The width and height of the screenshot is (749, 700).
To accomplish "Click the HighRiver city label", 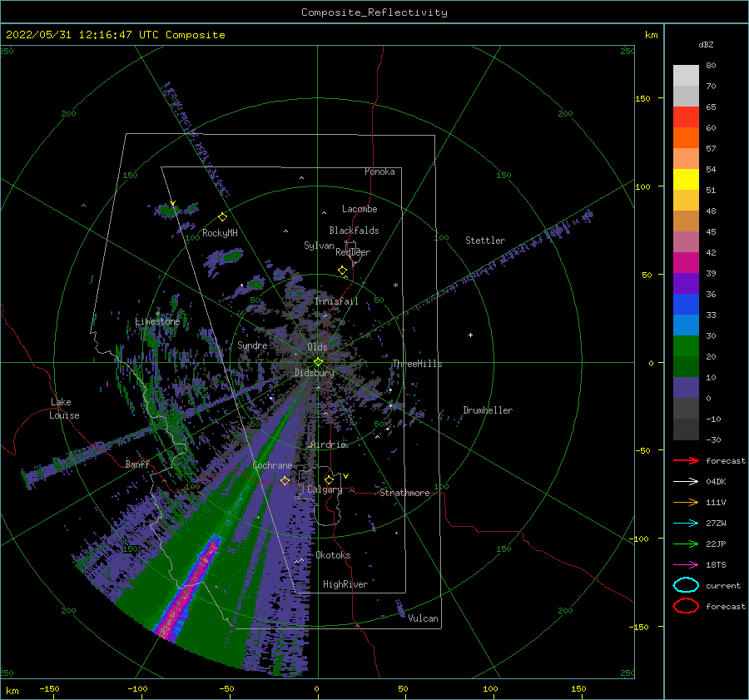I will click(345, 584).
